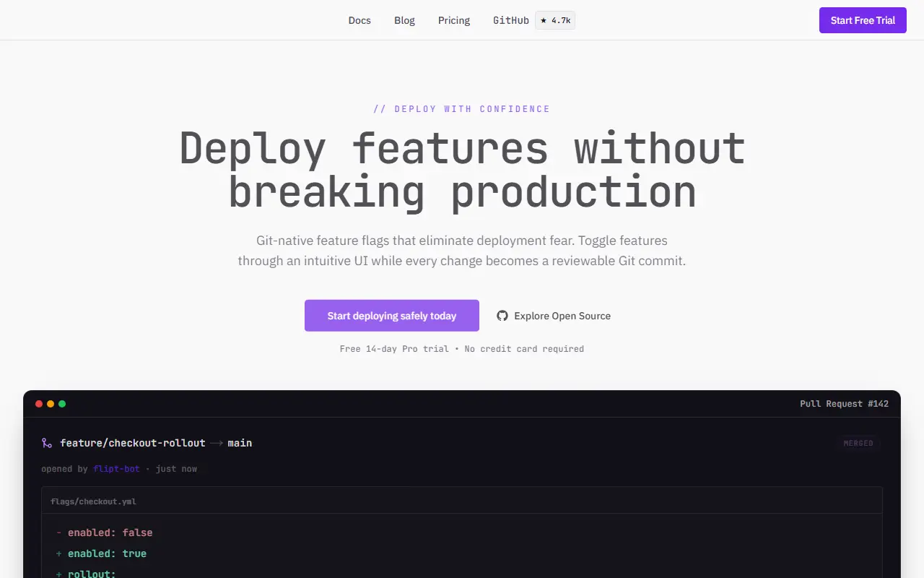This screenshot has height=578, width=924.
Task: Click the git branch icon beside feature/checkout-rollout
Action: click(47, 443)
